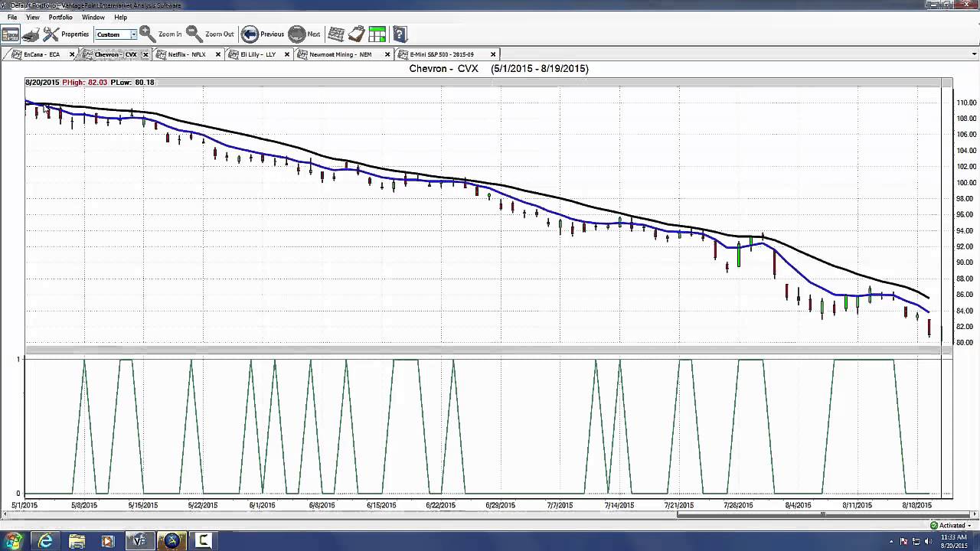Open the Windows Start button
This screenshot has width=980, height=551.
pyautogui.click(x=14, y=541)
